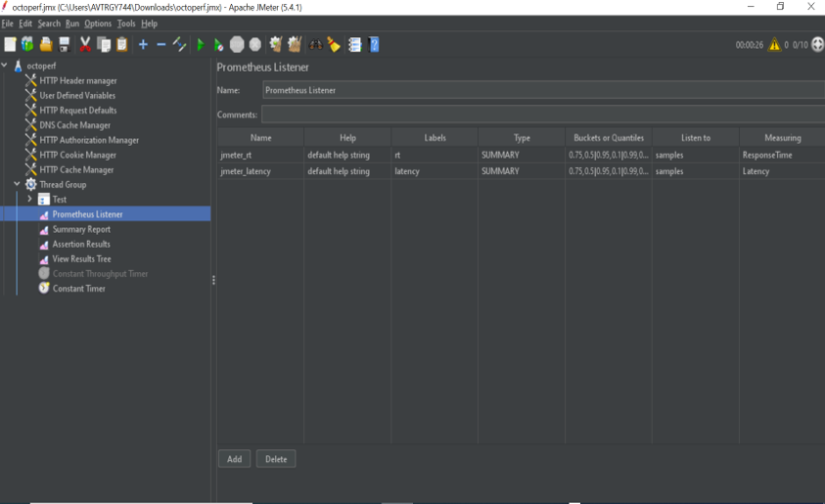Select DNS Cache Manager in tree
This screenshot has width=825, height=504.
coord(74,125)
